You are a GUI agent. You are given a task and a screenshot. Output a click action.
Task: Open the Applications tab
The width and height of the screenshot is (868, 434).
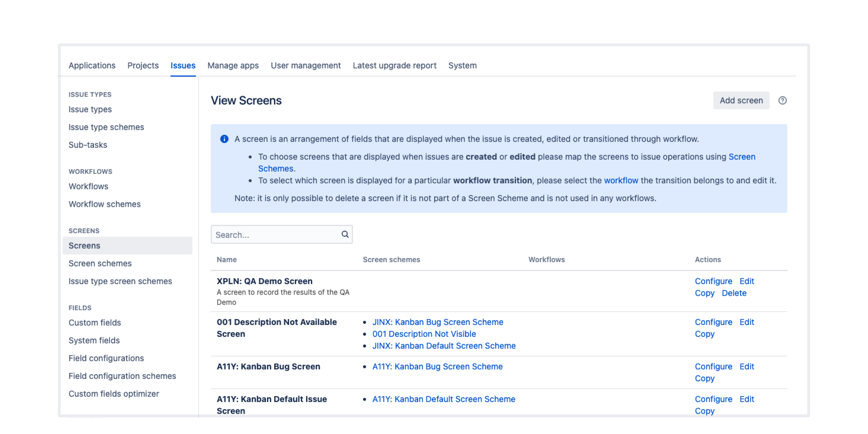pyautogui.click(x=92, y=65)
